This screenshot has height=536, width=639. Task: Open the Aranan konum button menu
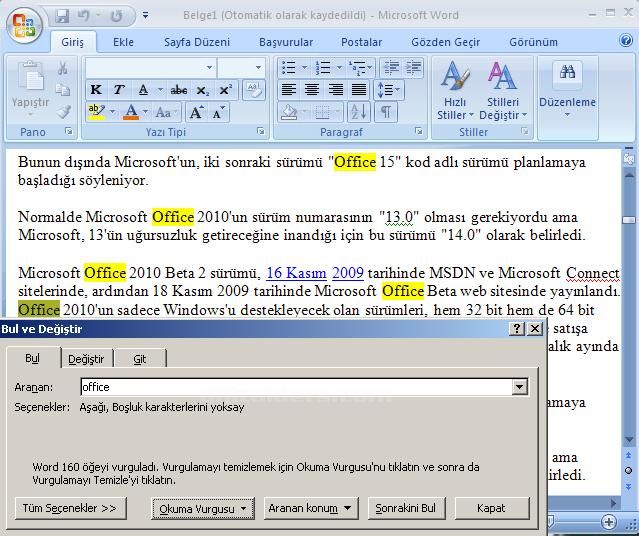pyautogui.click(x=311, y=508)
